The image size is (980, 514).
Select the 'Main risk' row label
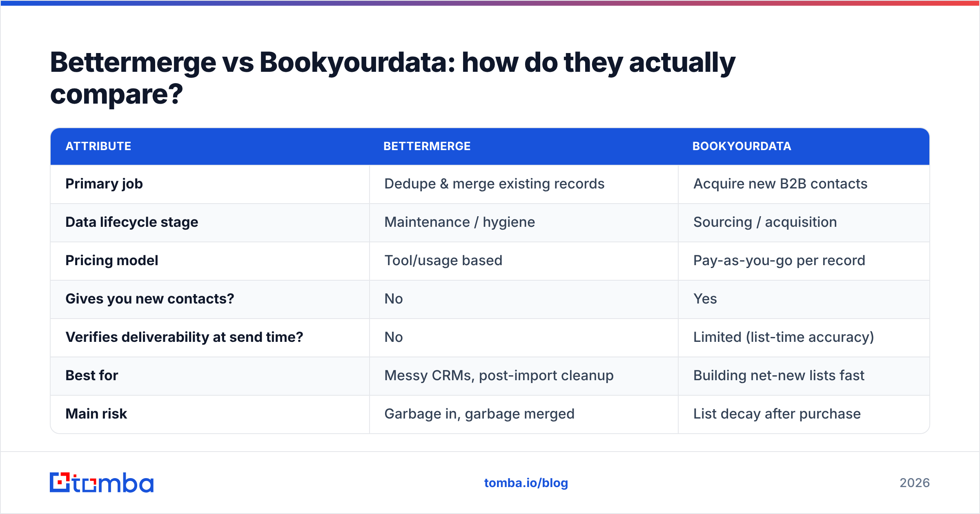pyautogui.click(x=96, y=414)
